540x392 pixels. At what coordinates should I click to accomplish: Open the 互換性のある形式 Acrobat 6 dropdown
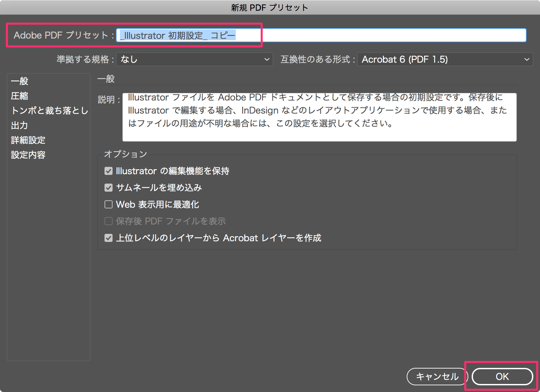click(445, 59)
